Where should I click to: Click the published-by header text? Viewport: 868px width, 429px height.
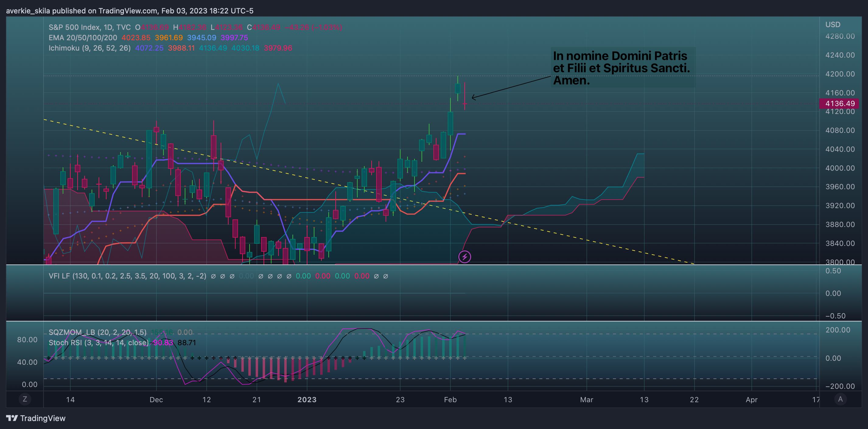pos(130,11)
